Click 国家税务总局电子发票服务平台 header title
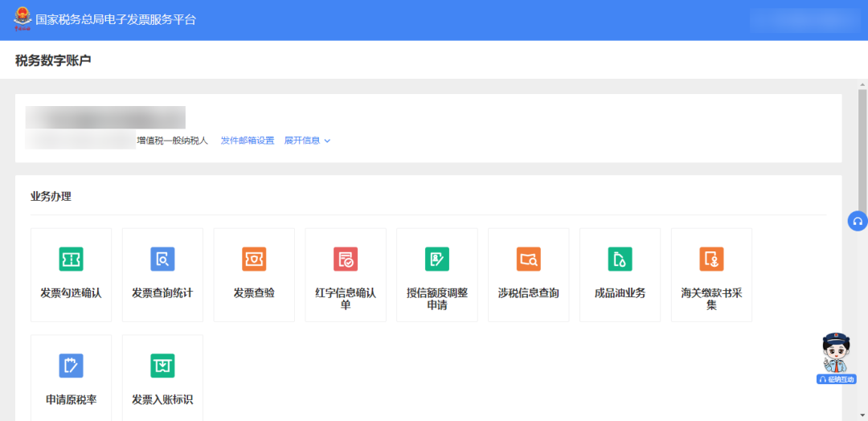Image resolution: width=868 pixels, height=421 pixels. pyautogui.click(x=116, y=19)
